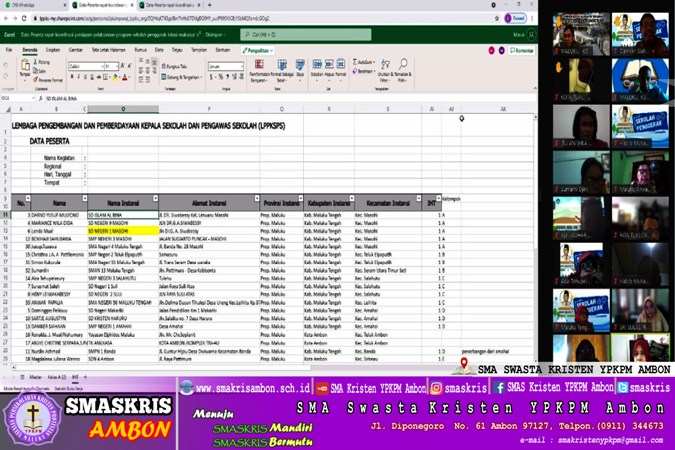This screenshot has width=675, height=450.
Task: Apply the red font color swatch
Action: click(125, 77)
